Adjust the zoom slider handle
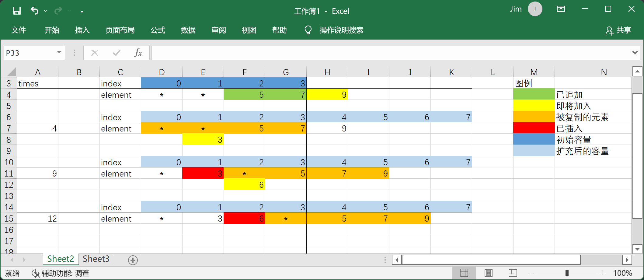The height and width of the screenshot is (280, 644). 567,273
